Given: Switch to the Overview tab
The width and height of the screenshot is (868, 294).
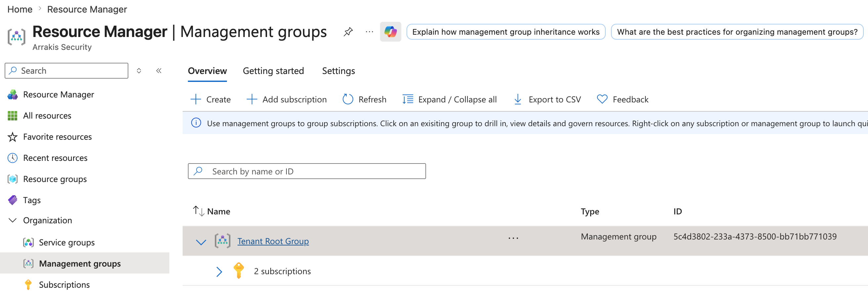Looking at the screenshot, I should (x=207, y=71).
